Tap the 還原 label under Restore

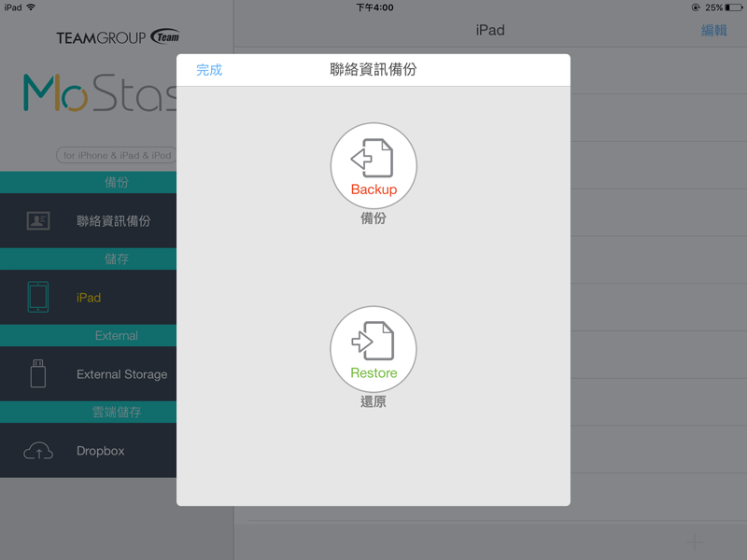point(373,402)
